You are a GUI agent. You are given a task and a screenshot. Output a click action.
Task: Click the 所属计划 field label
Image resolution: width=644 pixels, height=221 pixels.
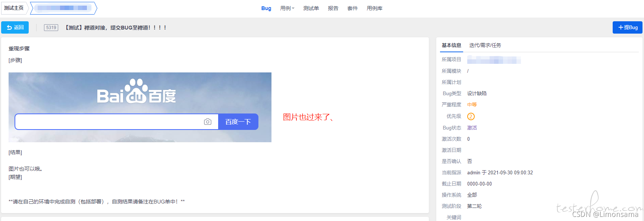point(452,82)
